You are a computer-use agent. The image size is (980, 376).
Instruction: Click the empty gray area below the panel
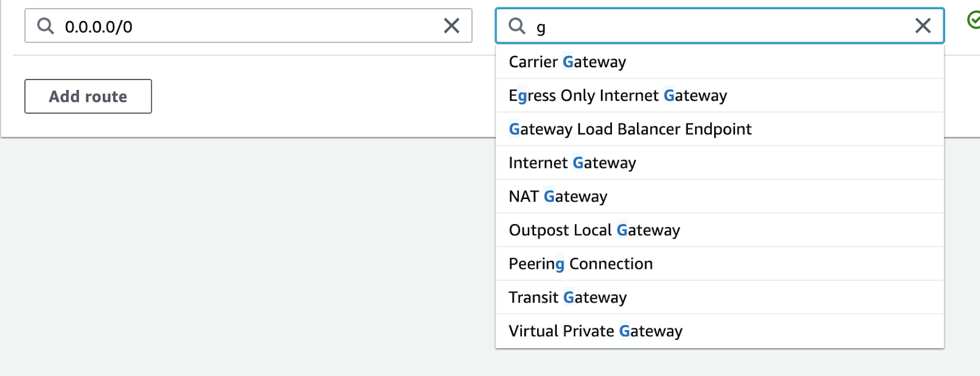click(245, 257)
